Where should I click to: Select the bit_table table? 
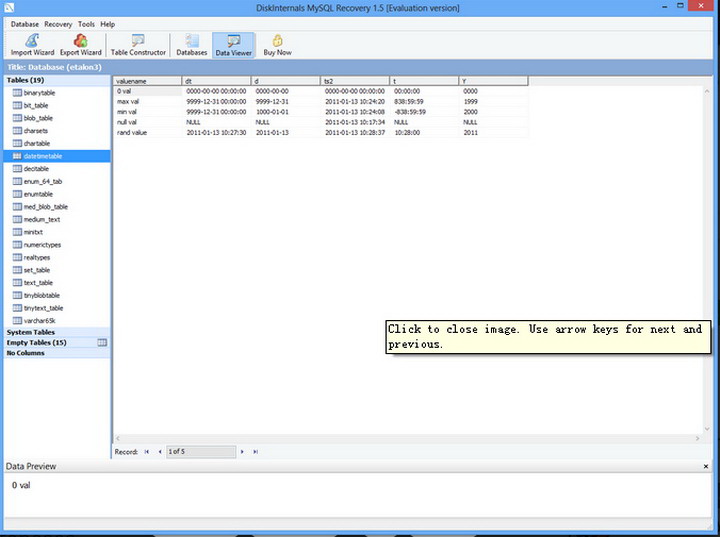tap(35, 105)
